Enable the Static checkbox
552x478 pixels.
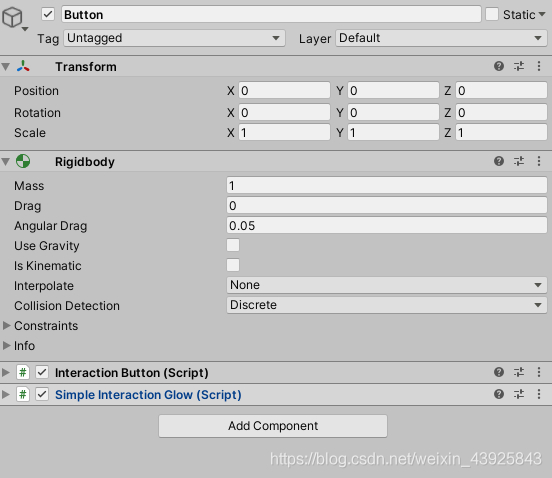click(x=492, y=14)
